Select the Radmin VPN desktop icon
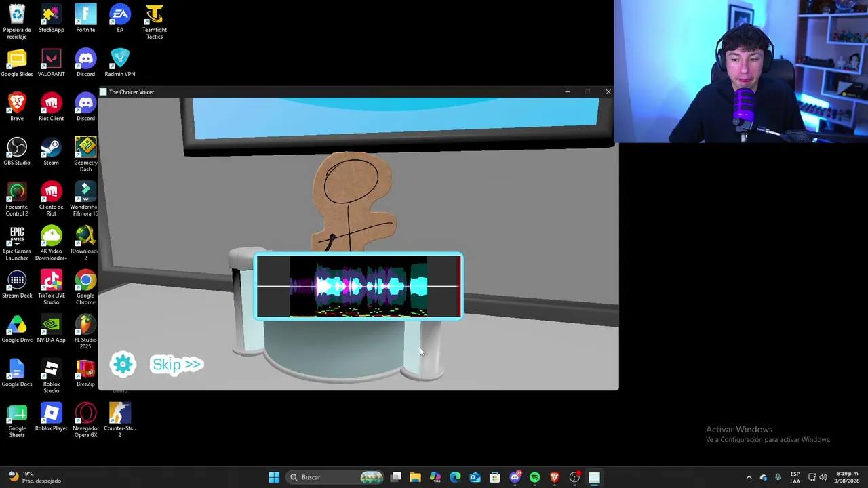Screen dimensions: 868x488 (120, 63)
